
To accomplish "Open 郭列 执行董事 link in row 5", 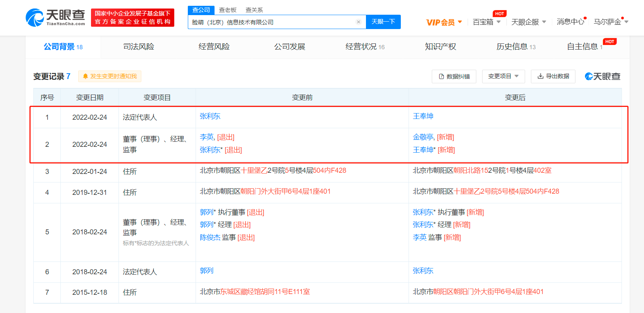I will tap(207, 212).
